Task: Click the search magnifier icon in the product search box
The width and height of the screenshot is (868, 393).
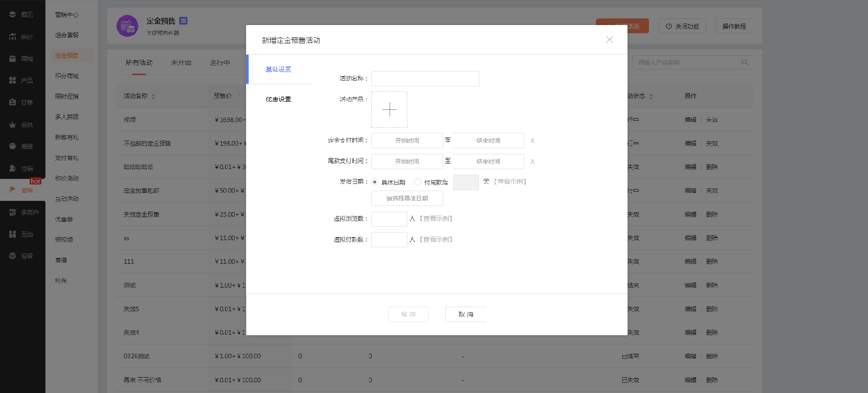Action: point(744,62)
